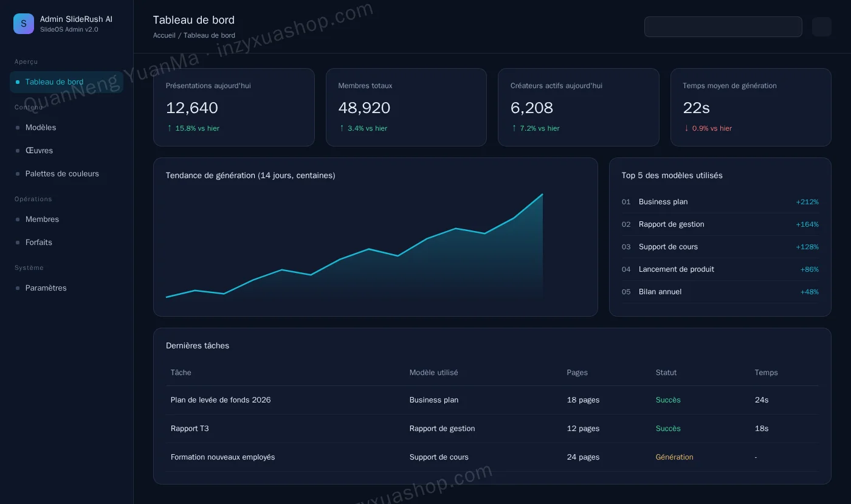Click Accueil in the breadcrumb
The image size is (851, 504).
[x=164, y=35]
